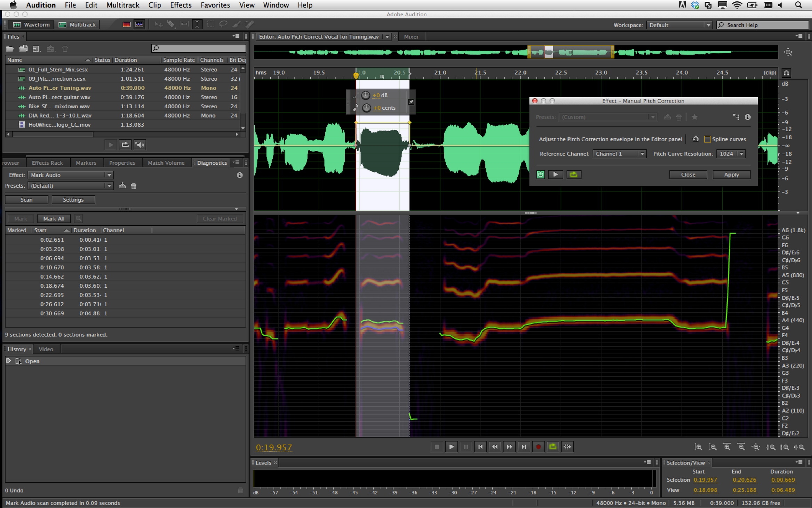
Task: Toggle effect power state button
Action: click(x=540, y=174)
